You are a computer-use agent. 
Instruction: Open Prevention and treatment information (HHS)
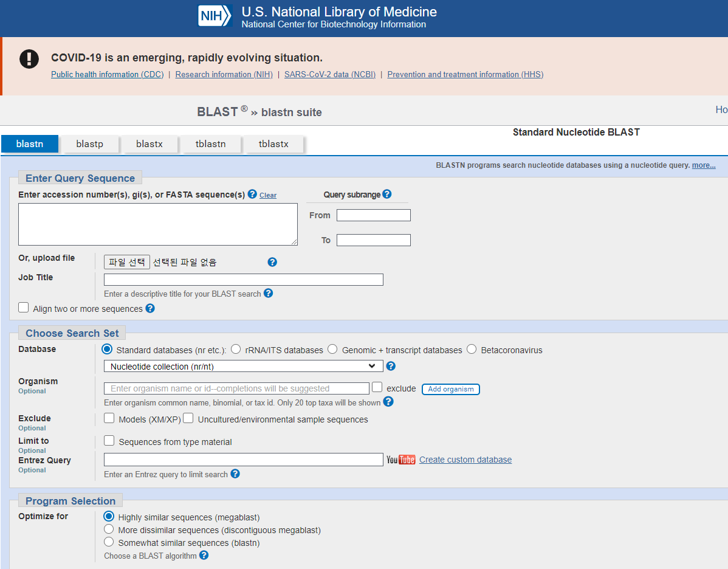465,74
